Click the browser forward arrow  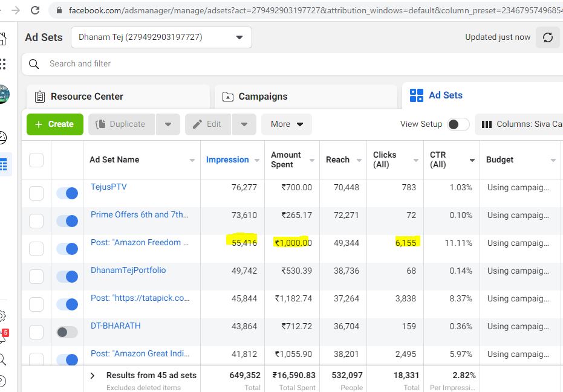tap(16, 10)
